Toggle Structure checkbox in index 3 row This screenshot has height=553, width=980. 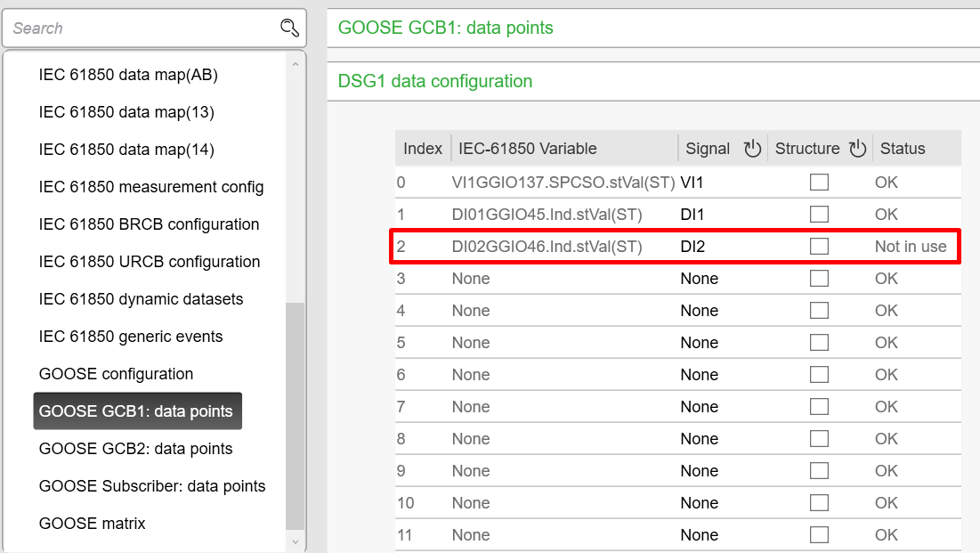coord(819,279)
